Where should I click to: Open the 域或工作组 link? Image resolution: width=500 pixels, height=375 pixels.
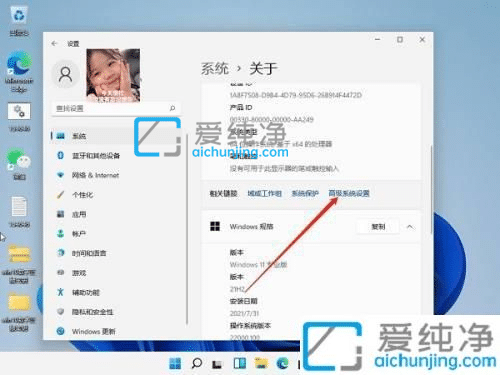[x=265, y=193]
